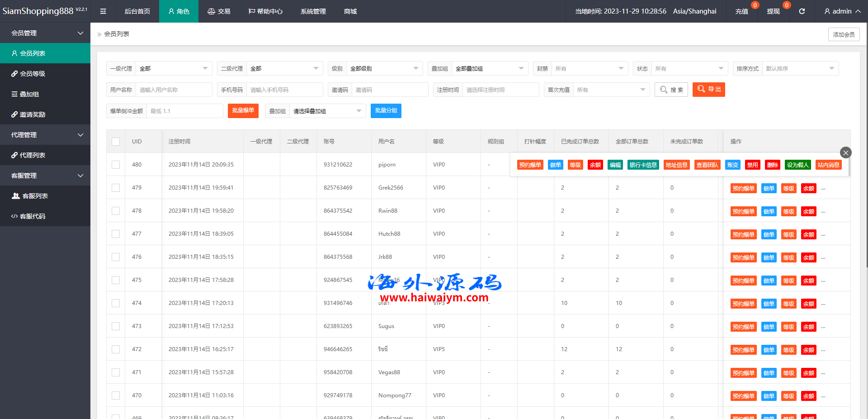The width and height of the screenshot is (868, 419).
Task: Click the refresh icon in top bar
Action: pyautogui.click(x=802, y=11)
